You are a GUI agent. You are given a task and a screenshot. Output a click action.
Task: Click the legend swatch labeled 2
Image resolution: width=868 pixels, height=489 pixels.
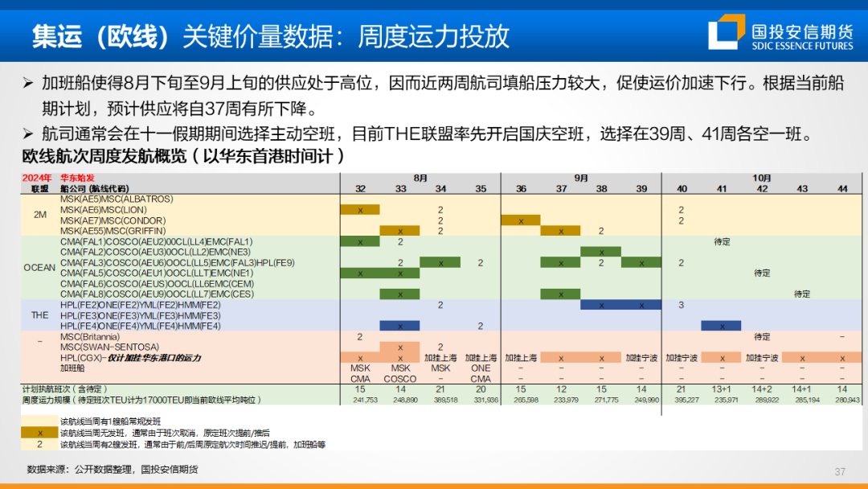pyautogui.click(x=39, y=444)
